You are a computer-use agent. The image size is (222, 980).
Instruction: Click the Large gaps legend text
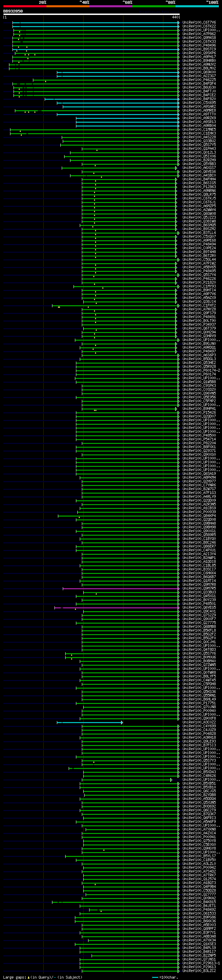43,977
